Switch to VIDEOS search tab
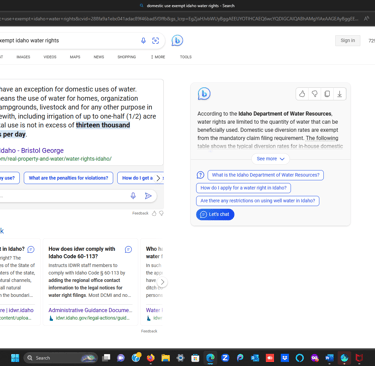Screen dimensions: 375x366 (50, 57)
